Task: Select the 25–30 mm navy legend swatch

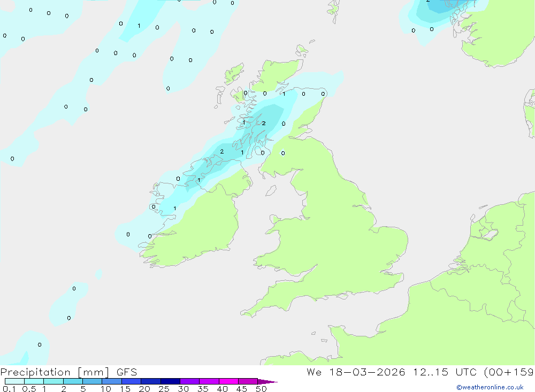Action: (170, 381)
